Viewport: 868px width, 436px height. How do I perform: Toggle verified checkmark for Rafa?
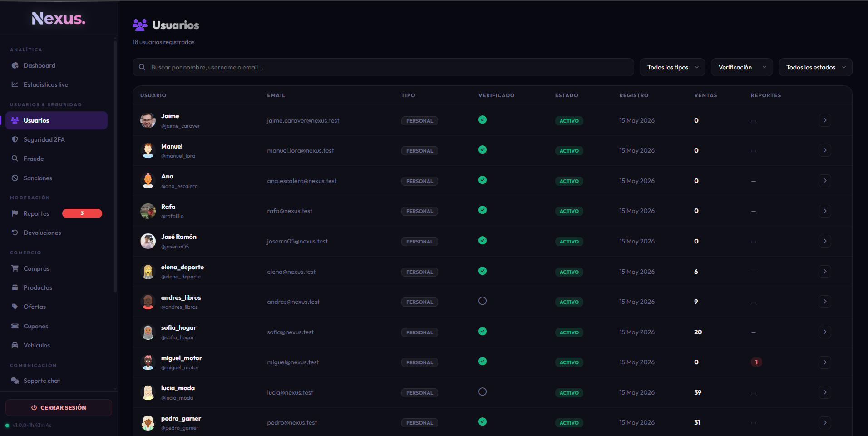[x=483, y=210]
